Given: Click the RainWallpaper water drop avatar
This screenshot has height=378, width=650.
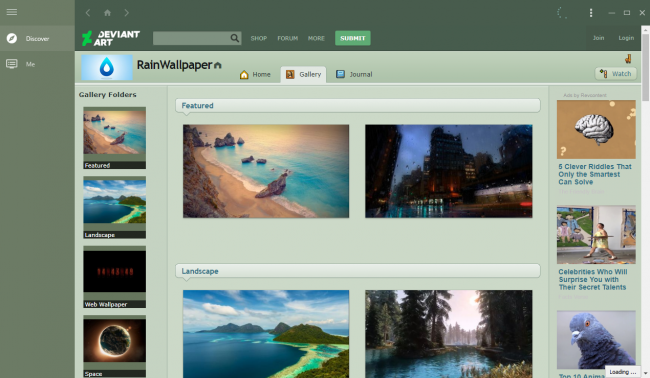Looking at the screenshot, I should tap(107, 67).
